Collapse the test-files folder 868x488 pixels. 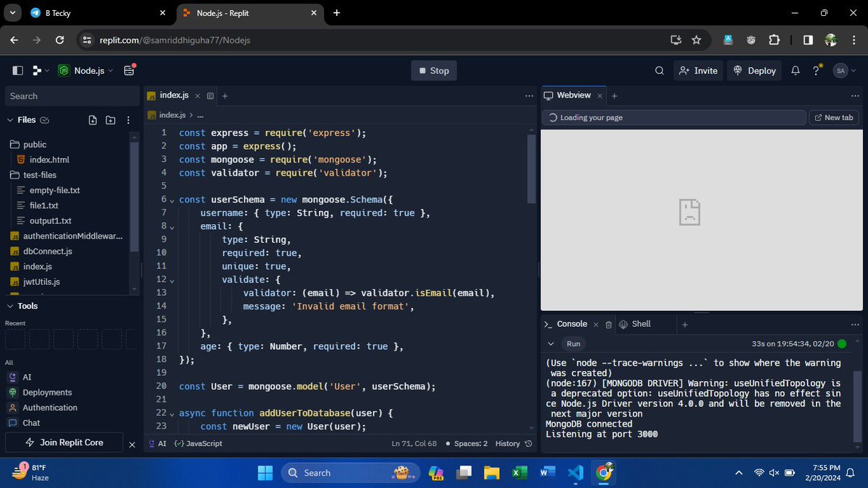coord(39,175)
